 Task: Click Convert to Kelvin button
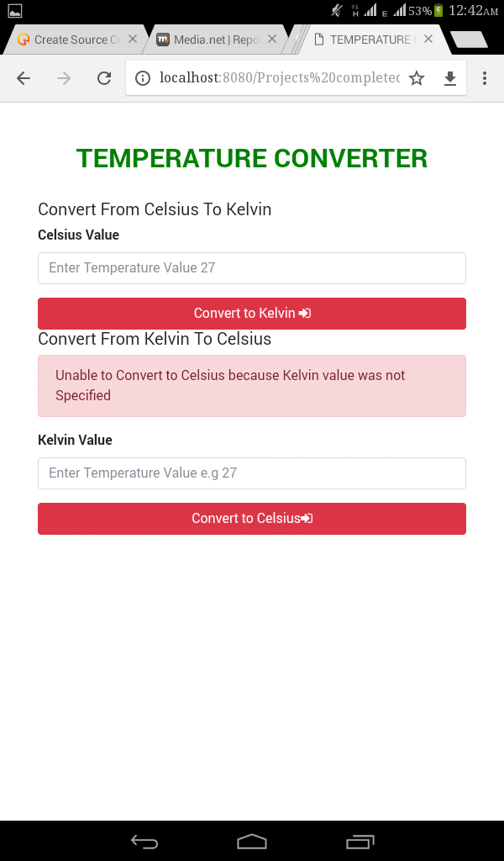(x=252, y=313)
